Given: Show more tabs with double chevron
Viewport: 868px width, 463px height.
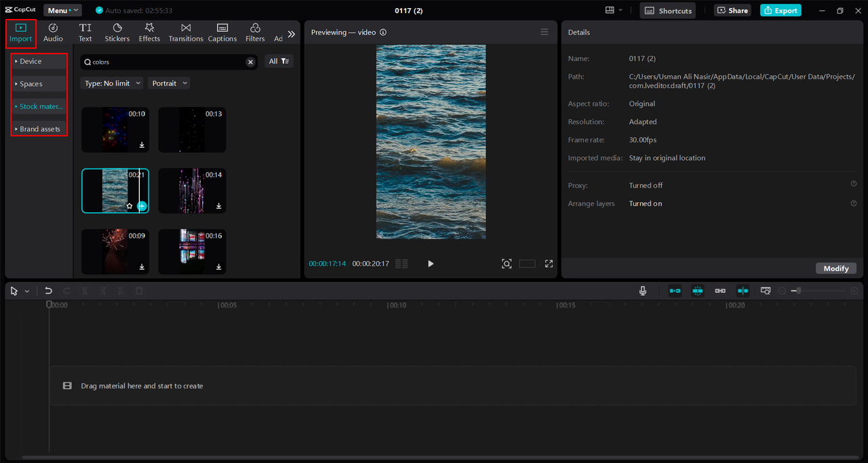Looking at the screenshot, I should pyautogui.click(x=292, y=34).
